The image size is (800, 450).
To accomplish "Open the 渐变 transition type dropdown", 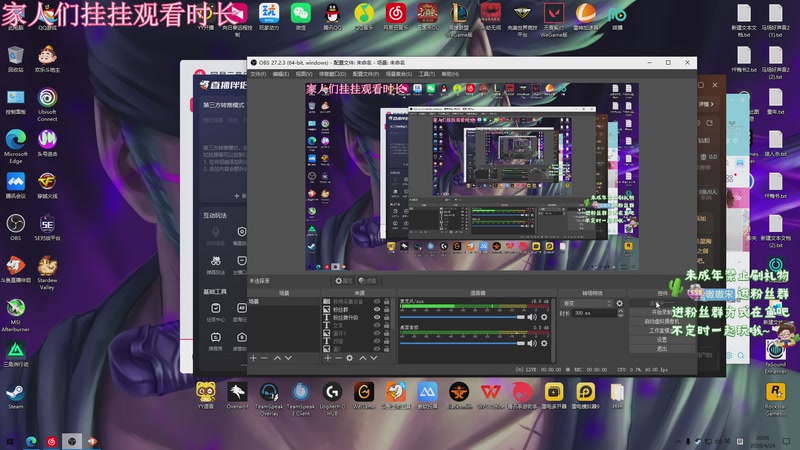I will [586, 303].
